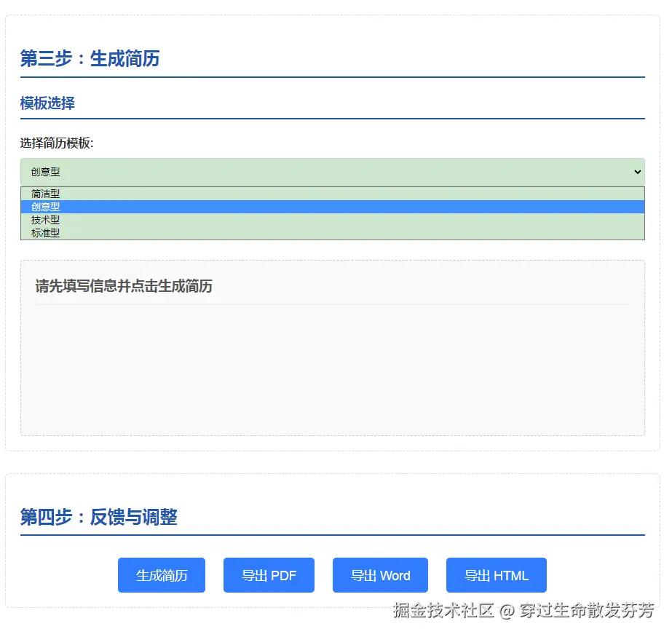Open the 简历模板 selection dropdown
Image resolution: width=672 pixels, height=637 pixels.
332,172
